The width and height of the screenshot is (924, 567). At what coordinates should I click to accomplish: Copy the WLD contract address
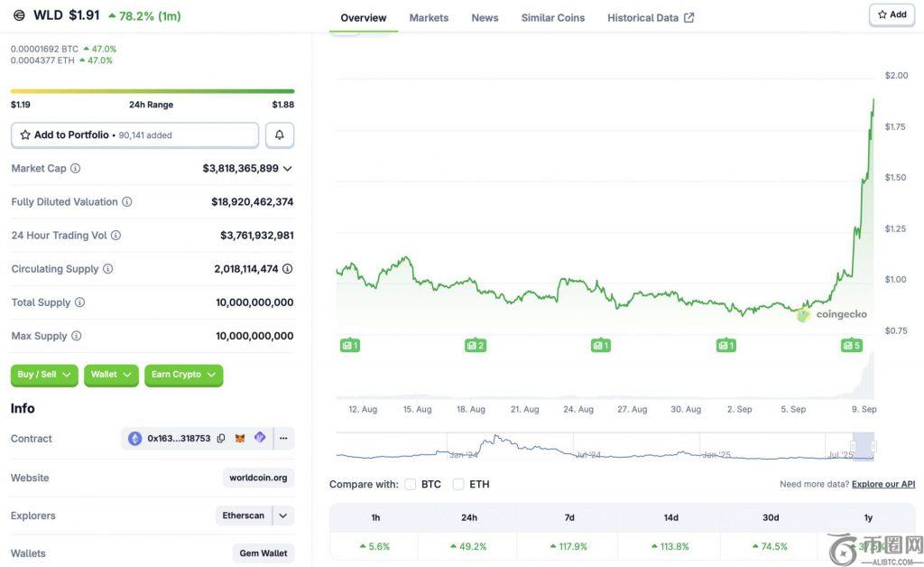(221, 439)
